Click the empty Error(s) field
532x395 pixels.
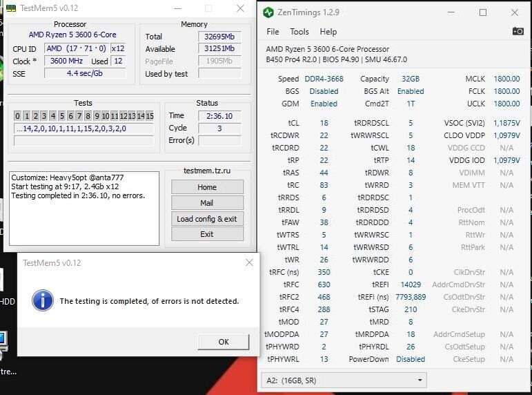coord(219,140)
